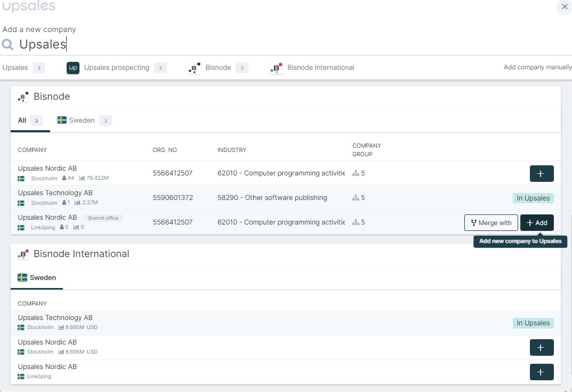Click the Upsales prospecting 'up' logo icon

(73, 68)
